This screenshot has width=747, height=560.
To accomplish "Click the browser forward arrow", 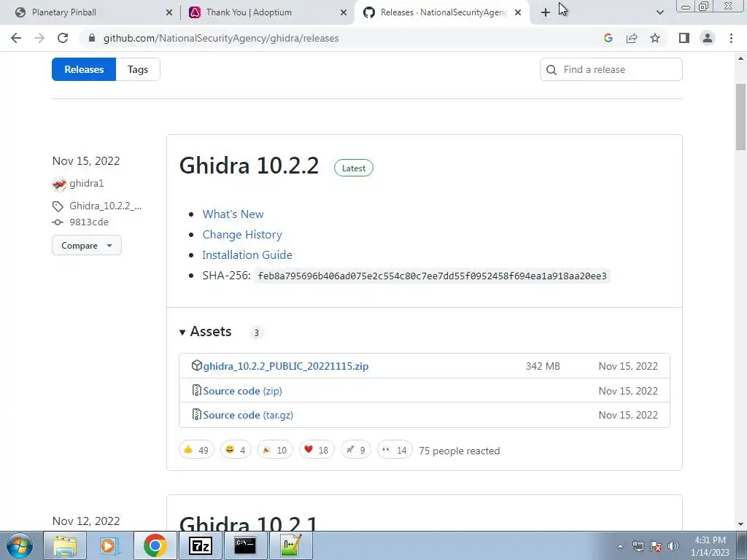I will [39, 38].
